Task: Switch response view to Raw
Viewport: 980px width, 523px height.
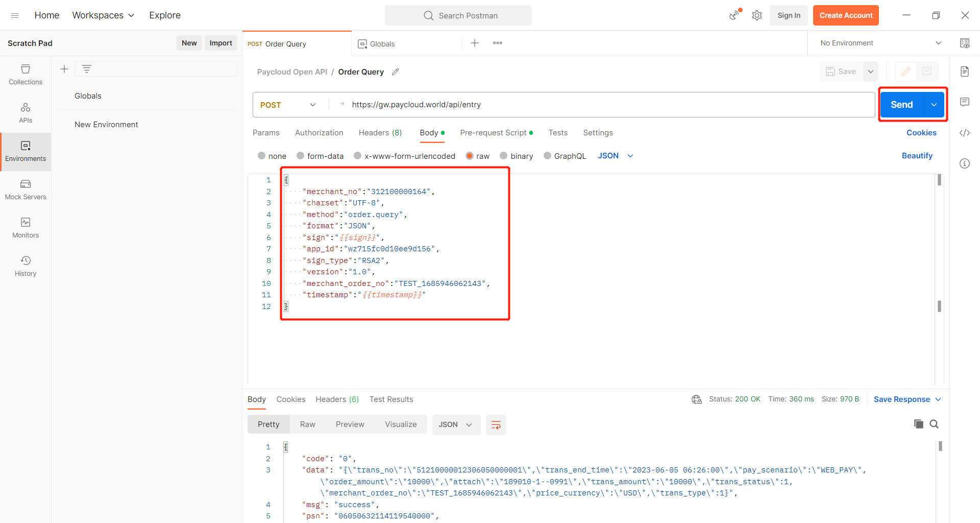Action: coord(307,424)
